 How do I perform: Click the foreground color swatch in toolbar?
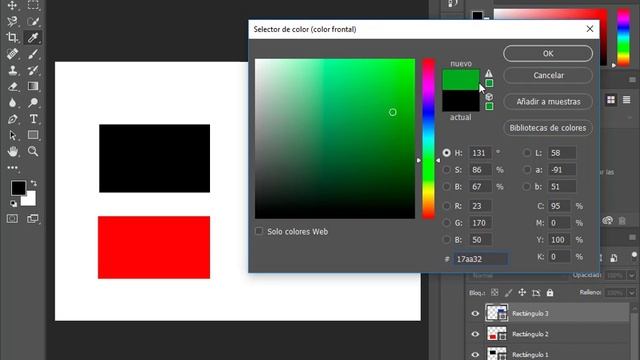(x=18, y=188)
